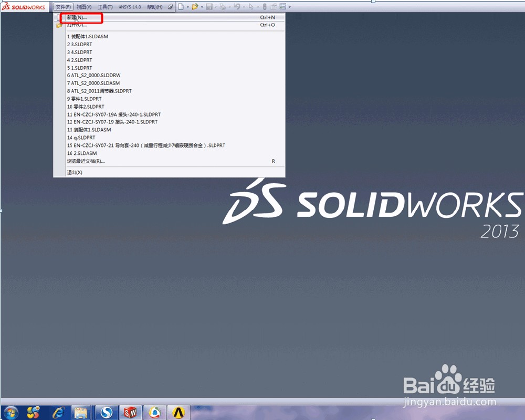
Task: Select 浏览最近文档(R)... entry
Action: pyautogui.click(x=169, y=161)
